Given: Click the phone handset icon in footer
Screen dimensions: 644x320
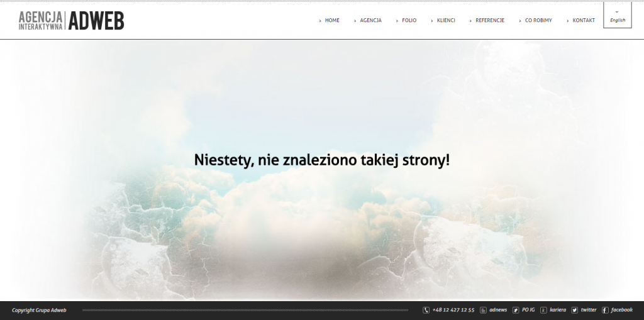Looking at the screenshot, I should click(x=426, y=310).
